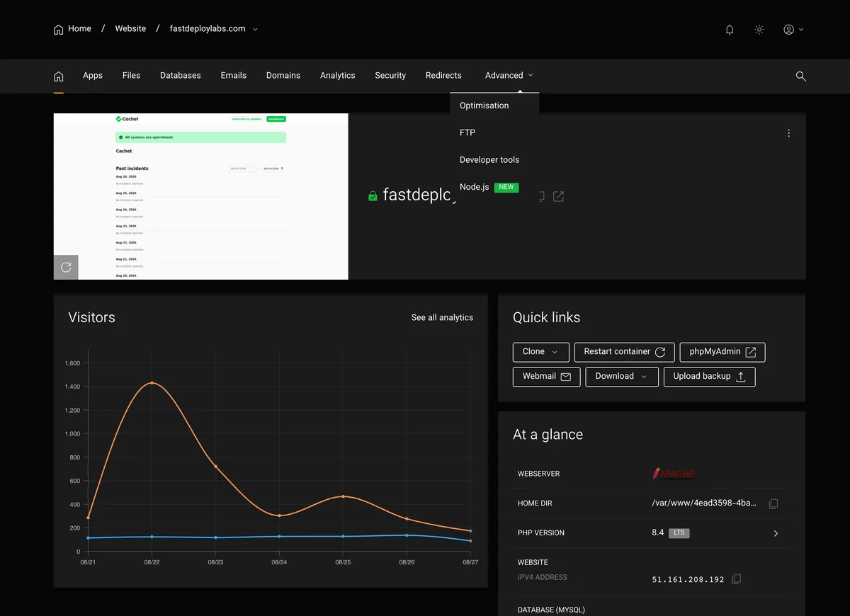
Task: Refresh the site preview screenshot
Action: point(66,267)
